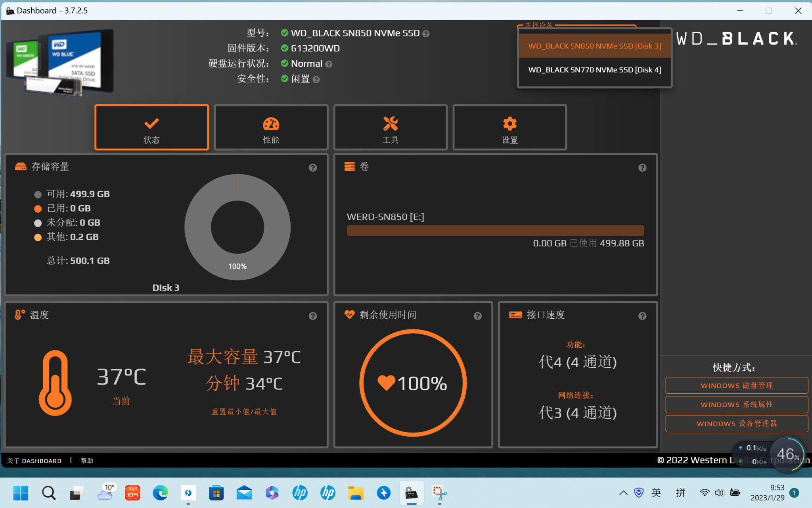Open the 工具 tools tab
This screenshot has height=508, width=812.
(391, 128)
